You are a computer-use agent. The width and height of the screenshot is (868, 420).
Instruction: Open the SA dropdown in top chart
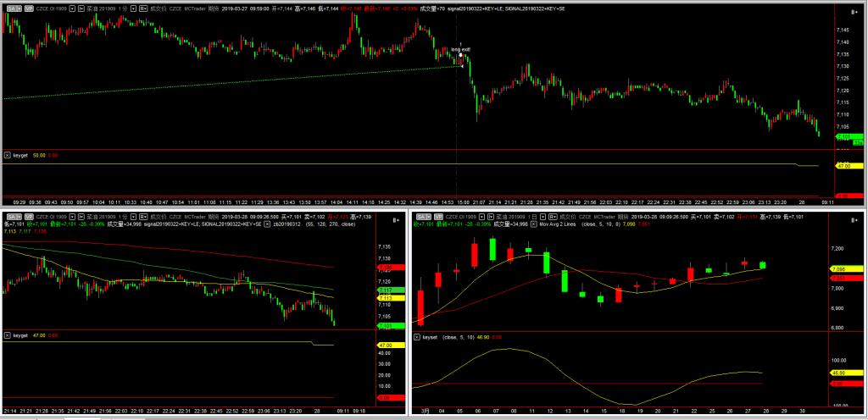pos(14,8)
